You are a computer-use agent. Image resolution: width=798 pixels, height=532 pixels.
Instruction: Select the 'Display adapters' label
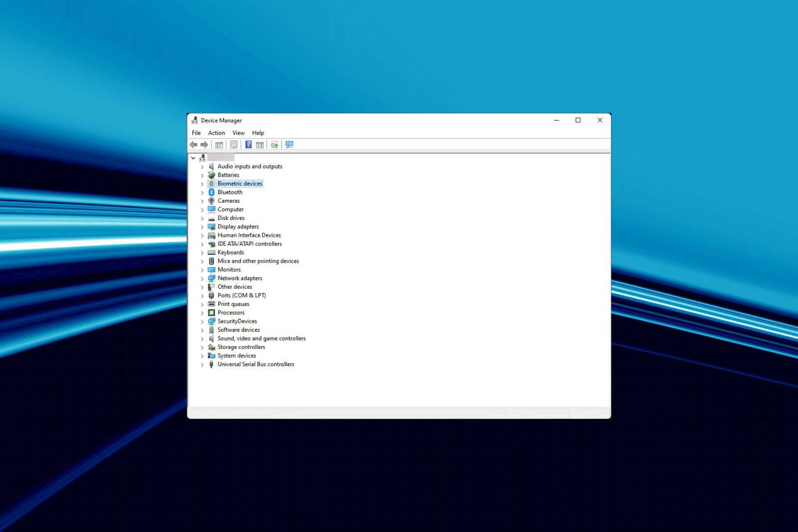(238, 227)
